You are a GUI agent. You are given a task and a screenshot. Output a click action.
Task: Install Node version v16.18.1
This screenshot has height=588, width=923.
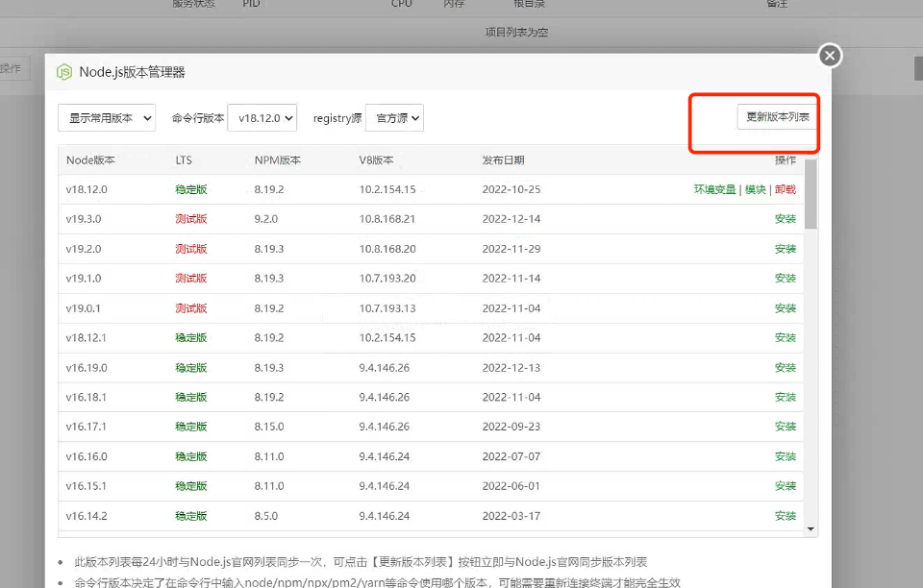click(x=784, y=396)
